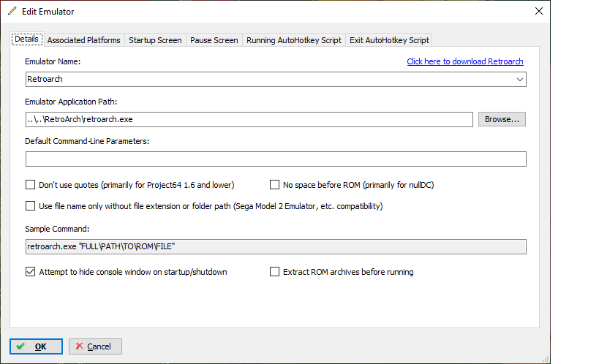Enable the Don't use quotes checkbox
The image size is (599, 364).
click(30, 185)
